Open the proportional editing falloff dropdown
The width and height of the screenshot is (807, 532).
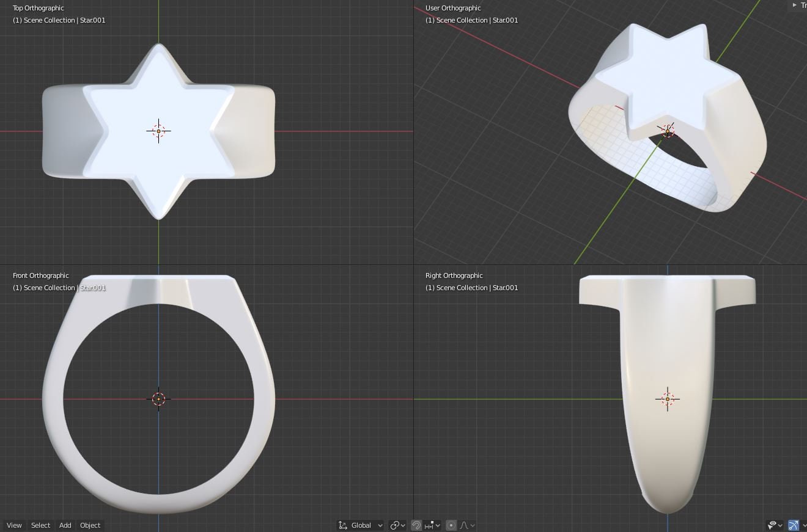tap(467, 525)
